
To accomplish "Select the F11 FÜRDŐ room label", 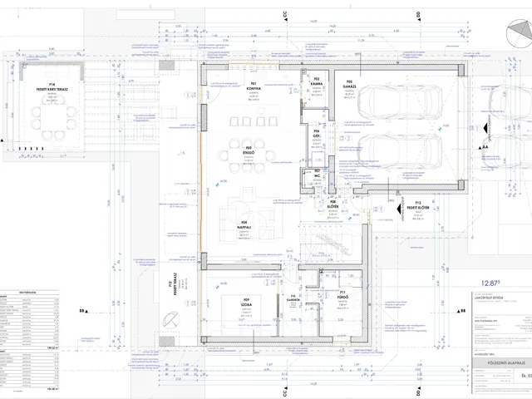I will click(342, 295).
